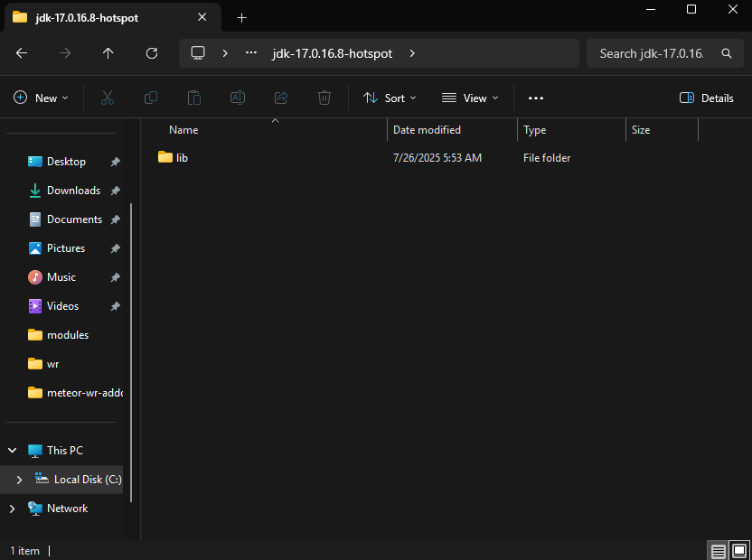Refresh the current folder view
The height and width of the screenshot is (560, 752).
152,53
